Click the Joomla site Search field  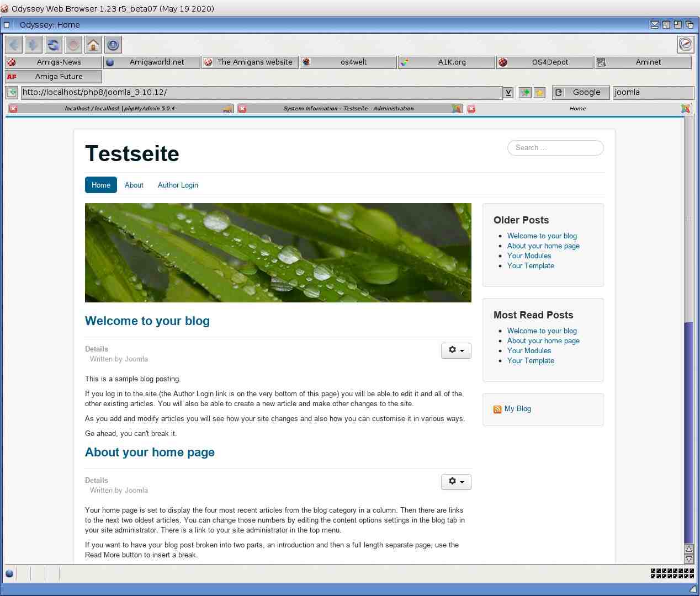pyautogui.click(x=555, y=148)
